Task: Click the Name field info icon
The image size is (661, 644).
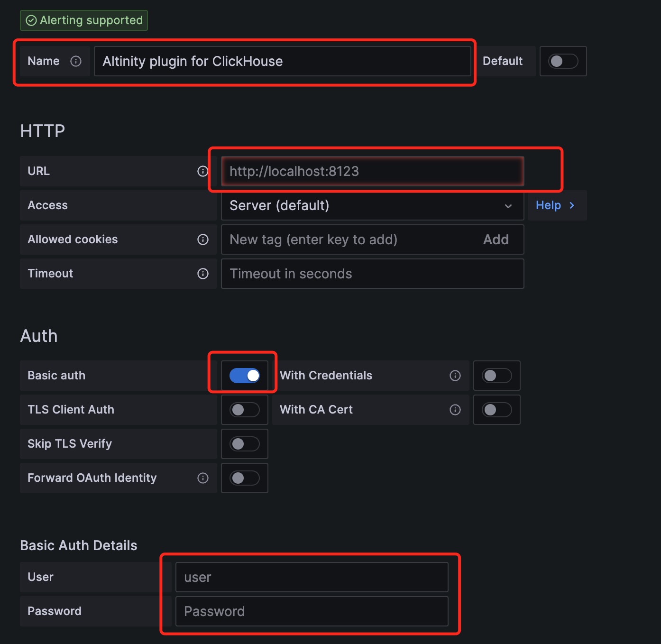Action: [76, 61]
